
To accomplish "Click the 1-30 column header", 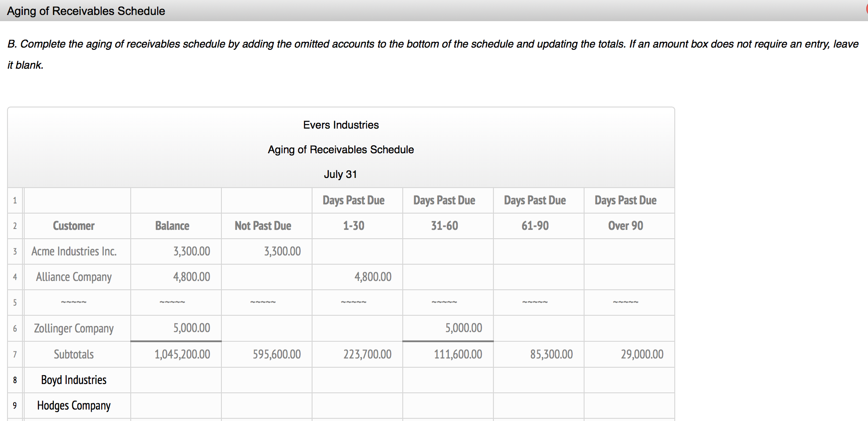I will pos(354,226).
